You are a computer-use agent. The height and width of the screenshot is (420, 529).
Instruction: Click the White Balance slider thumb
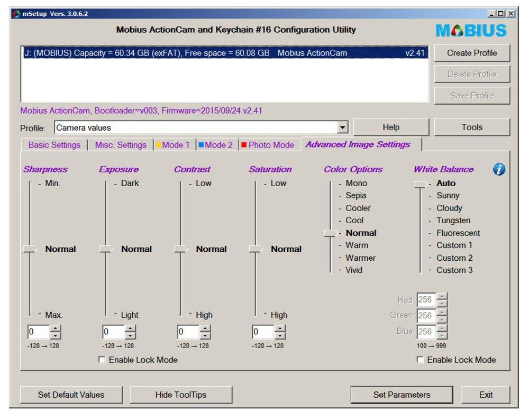[421, 184]
